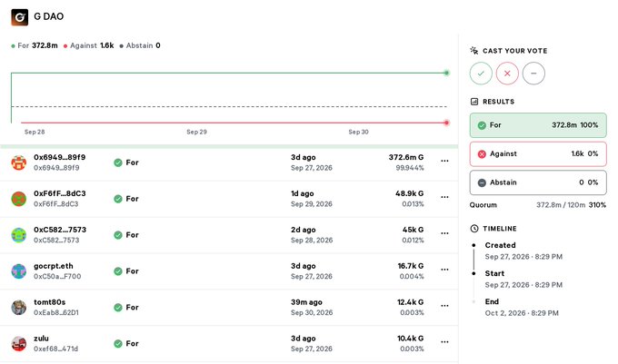This screenshot has width=618, height=364.
Task: Toggle the Abstain series in chart legend
Action: click(x=140, y=45)
